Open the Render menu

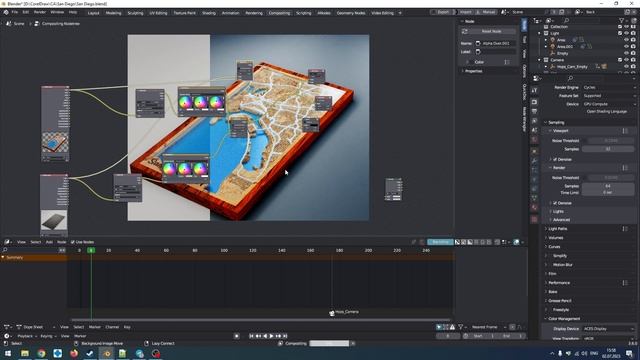40,12
